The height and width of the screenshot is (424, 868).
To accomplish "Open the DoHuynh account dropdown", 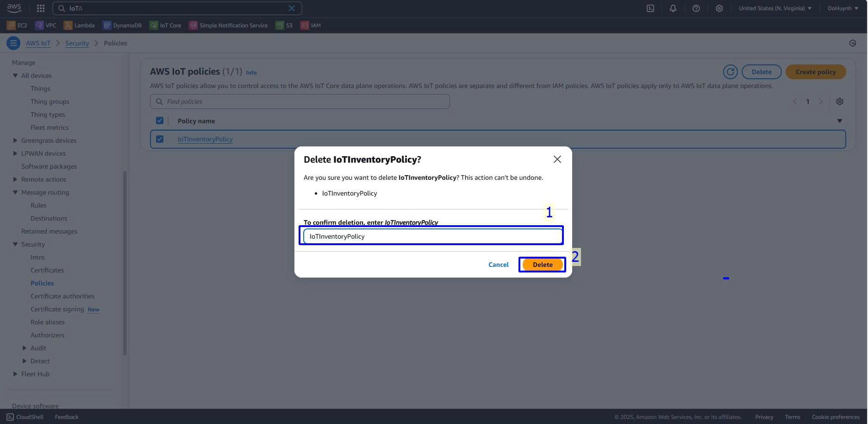I will pos(843,8).
